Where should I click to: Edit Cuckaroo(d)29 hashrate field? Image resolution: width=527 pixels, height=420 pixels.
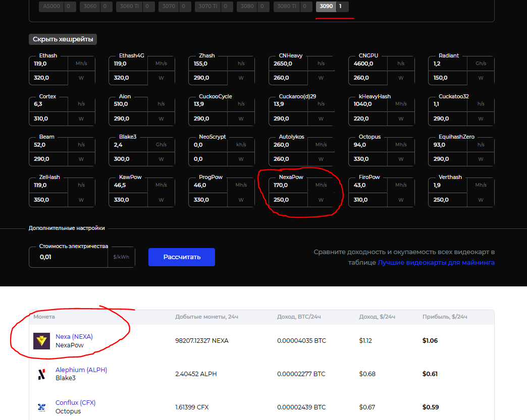point(288,104)
